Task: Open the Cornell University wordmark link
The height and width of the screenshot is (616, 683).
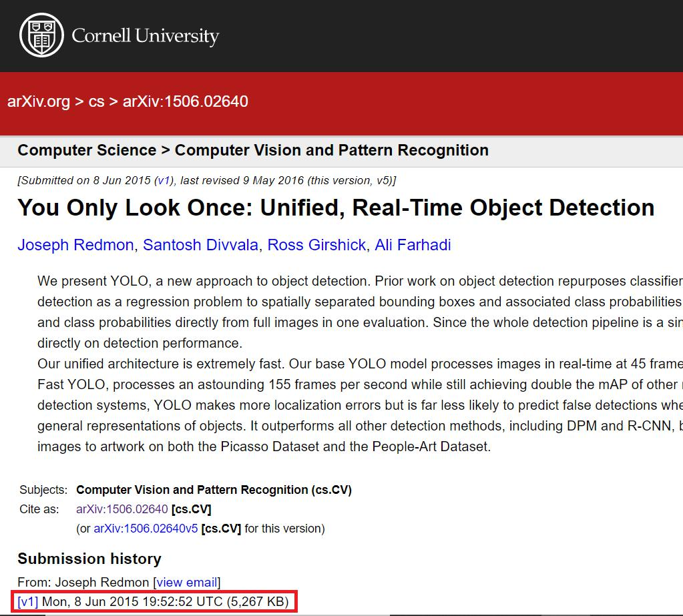Action: click(145, 35)
